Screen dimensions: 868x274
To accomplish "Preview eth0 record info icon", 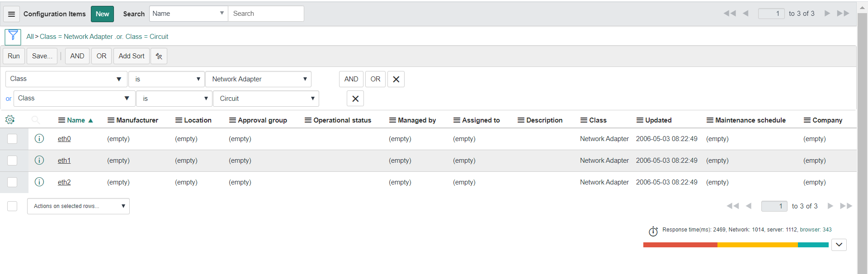I will point(39,139).
